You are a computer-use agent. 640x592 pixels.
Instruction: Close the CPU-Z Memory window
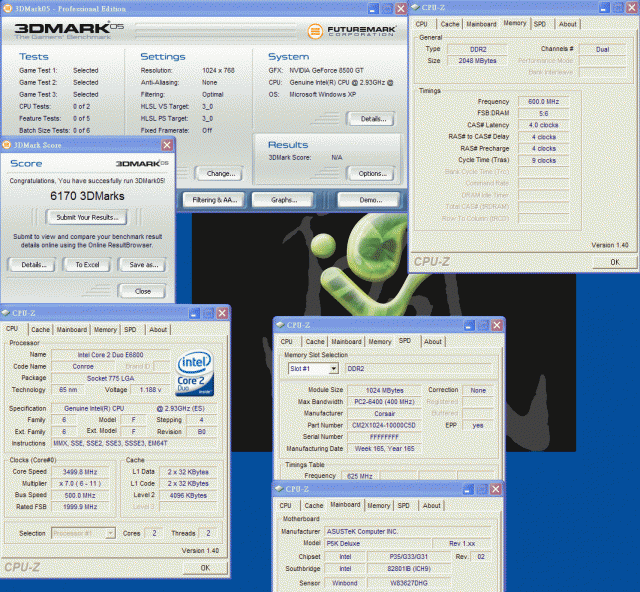(x=631, y=7)
